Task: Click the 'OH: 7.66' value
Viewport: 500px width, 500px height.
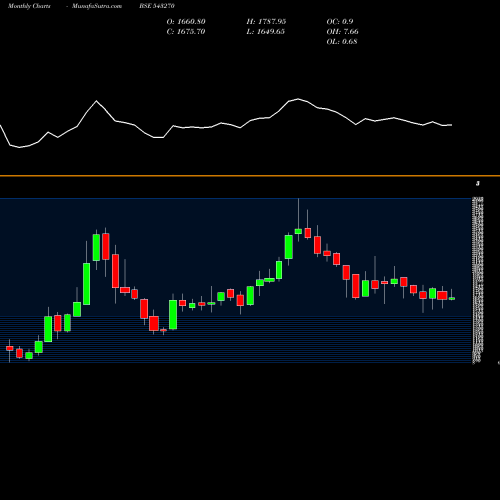Action: point(342,32)
